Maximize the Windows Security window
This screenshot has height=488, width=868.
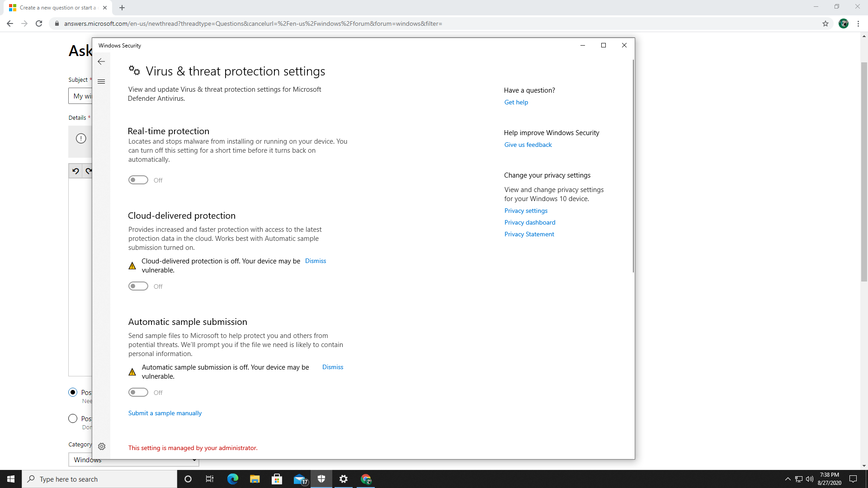point(604,45)
